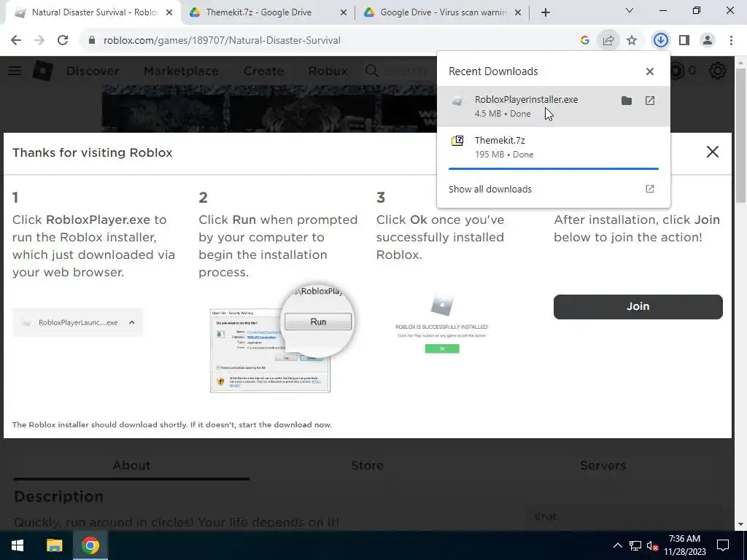Open RobloxPlayerInstaller.exe via open icon

click(x=650, y=101)
